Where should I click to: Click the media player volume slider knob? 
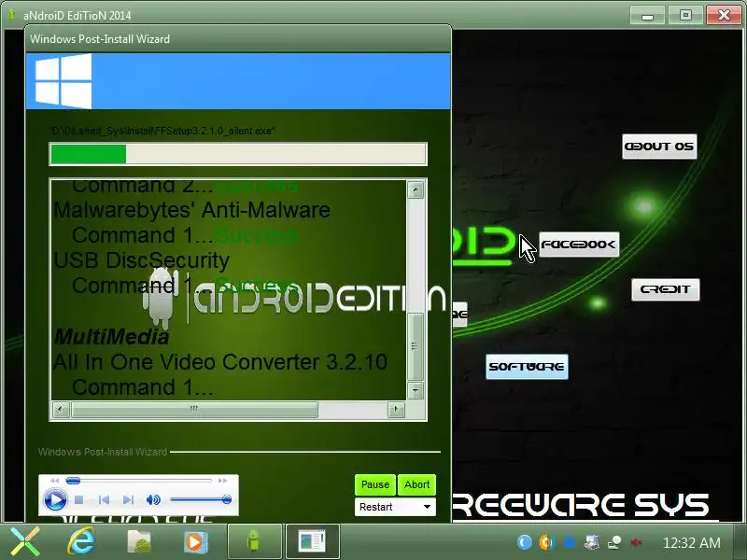[x=227, y=499]
